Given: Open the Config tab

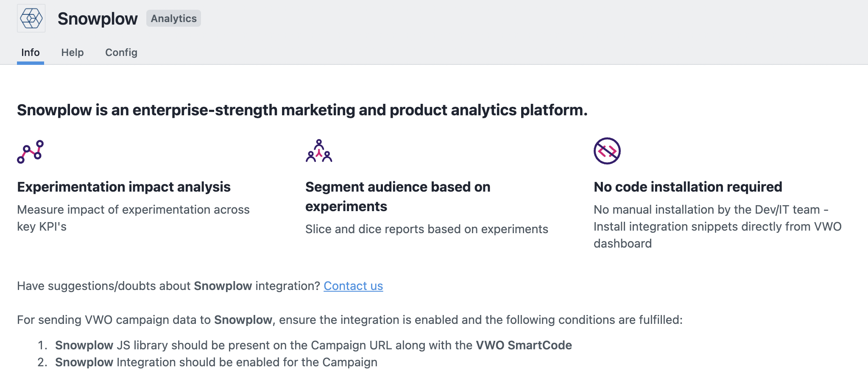Looking at the screenshot, I should tap(121, 53).
